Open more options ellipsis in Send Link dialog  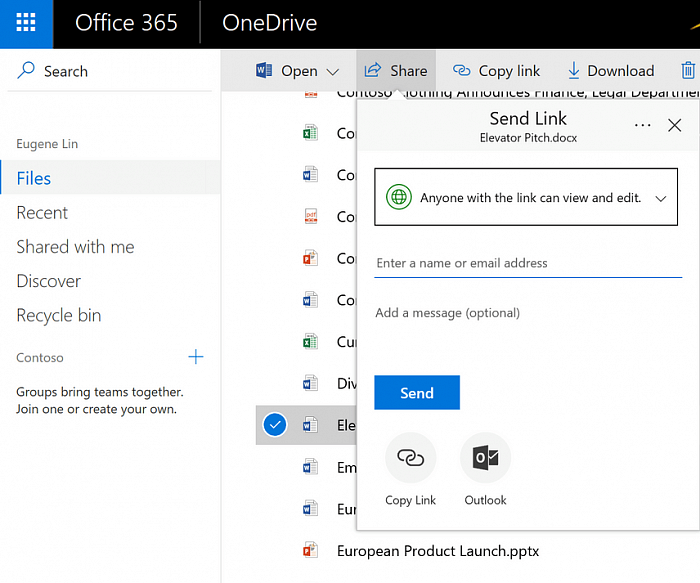tap(642, 125)
